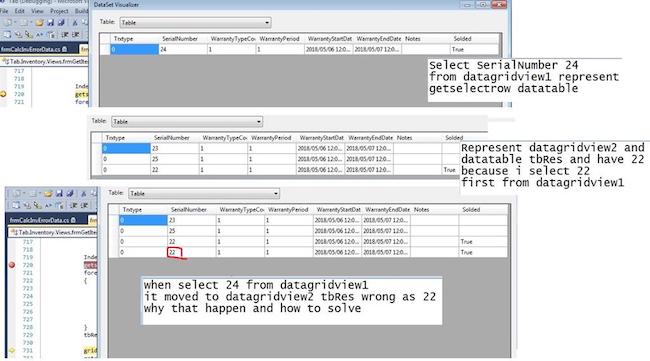The height and width of the screenshot is (361, 650).
Task: Click SerialNumber column header in bottom grid
Action: point(192,210)
